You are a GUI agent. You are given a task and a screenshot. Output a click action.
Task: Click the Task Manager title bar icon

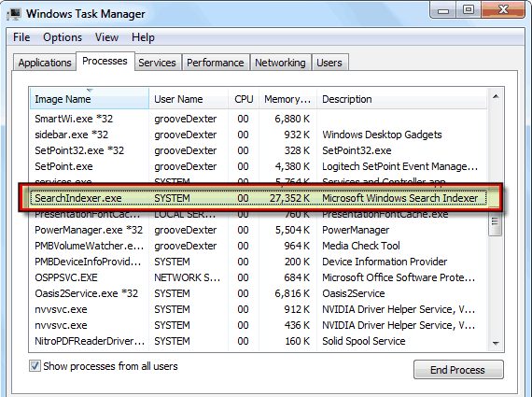14,14
